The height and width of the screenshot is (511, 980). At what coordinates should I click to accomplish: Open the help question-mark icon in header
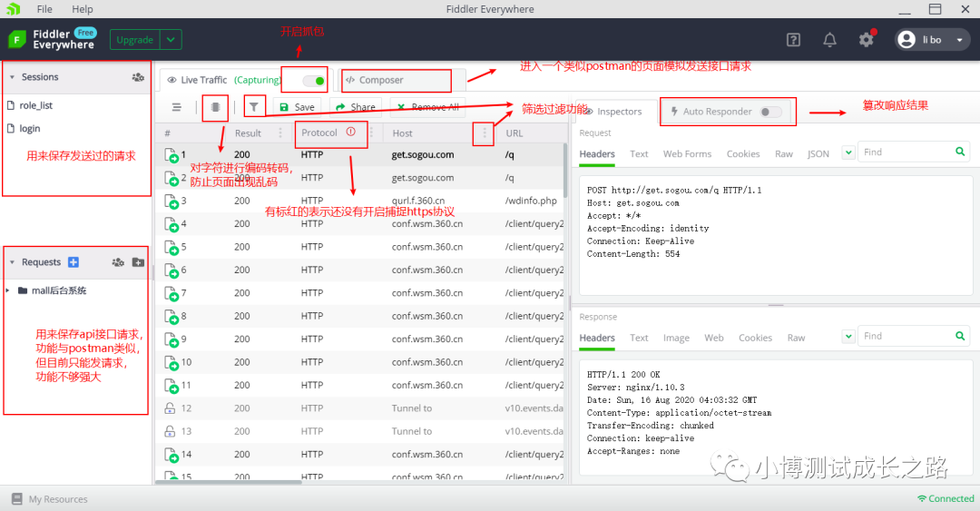(x=793, y=40)
